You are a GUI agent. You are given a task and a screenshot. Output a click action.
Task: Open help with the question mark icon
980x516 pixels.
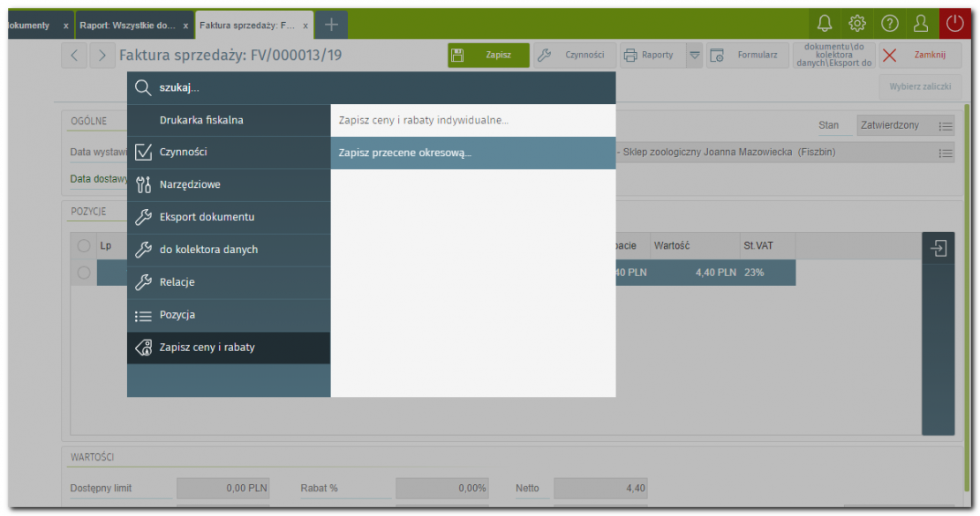[x=889, y=24]
